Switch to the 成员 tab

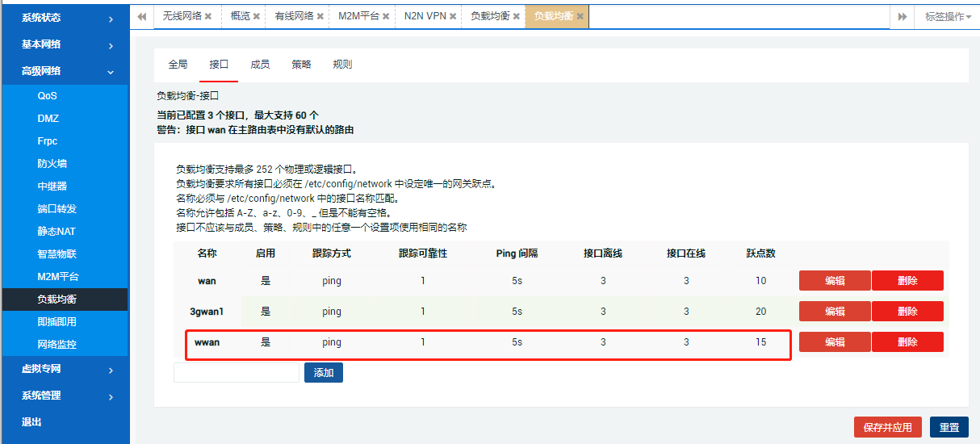(x=260, y=65)
